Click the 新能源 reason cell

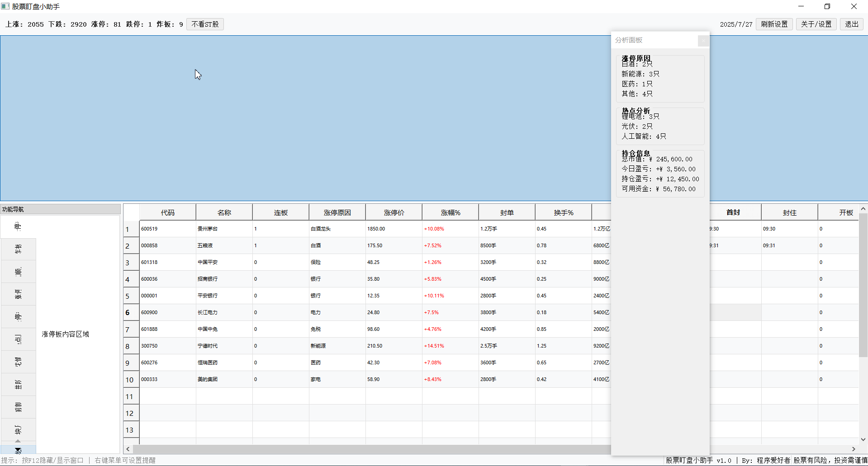[x=337, y=346]
